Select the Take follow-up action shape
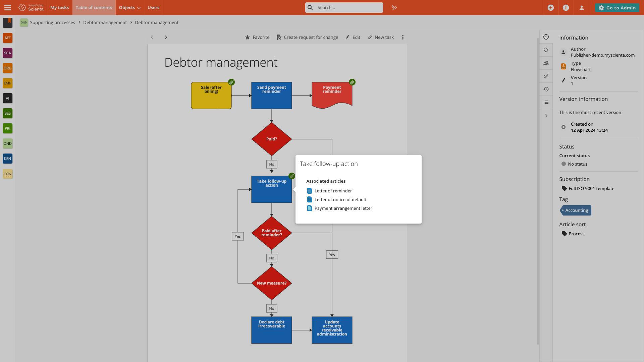 pos(272,189)
